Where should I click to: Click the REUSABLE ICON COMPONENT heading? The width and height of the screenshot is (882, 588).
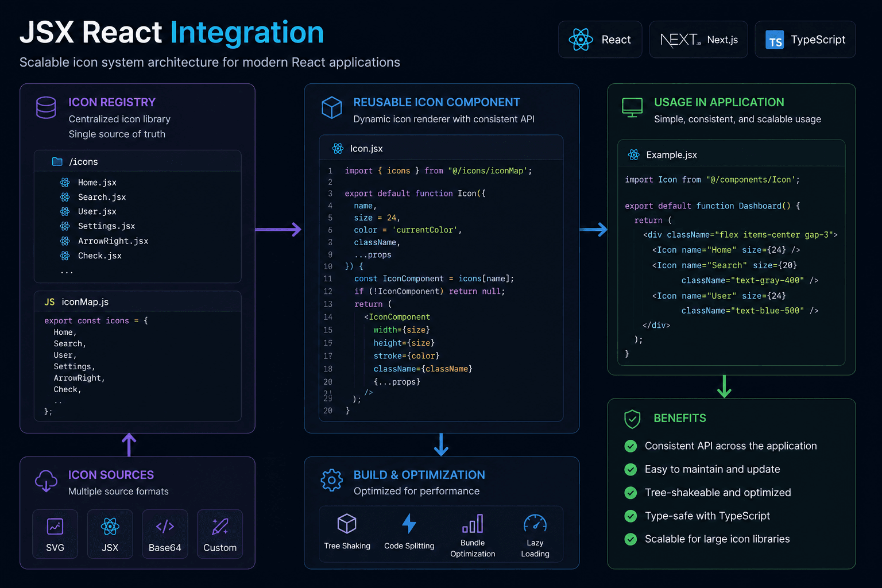tap(436, 102)
